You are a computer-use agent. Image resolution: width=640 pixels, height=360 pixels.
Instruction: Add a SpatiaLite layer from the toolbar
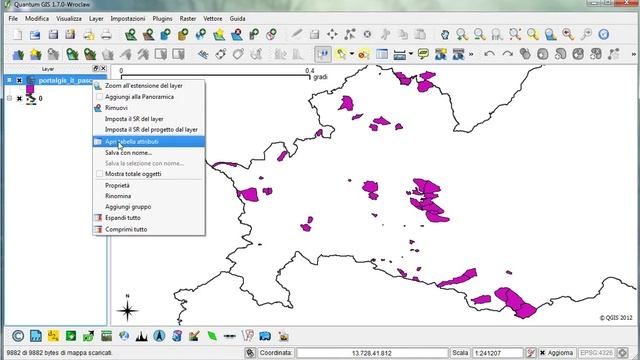(x=183, y=34)
